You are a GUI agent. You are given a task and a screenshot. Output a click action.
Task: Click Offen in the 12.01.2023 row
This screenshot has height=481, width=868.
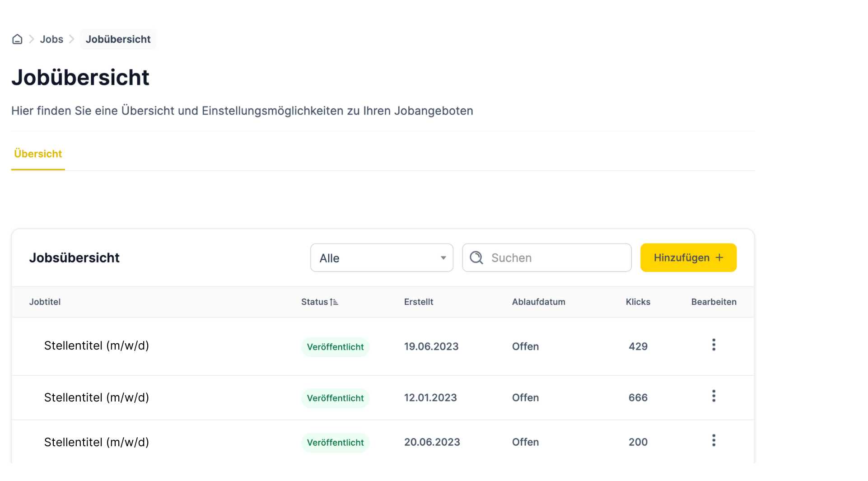(526, 397)
